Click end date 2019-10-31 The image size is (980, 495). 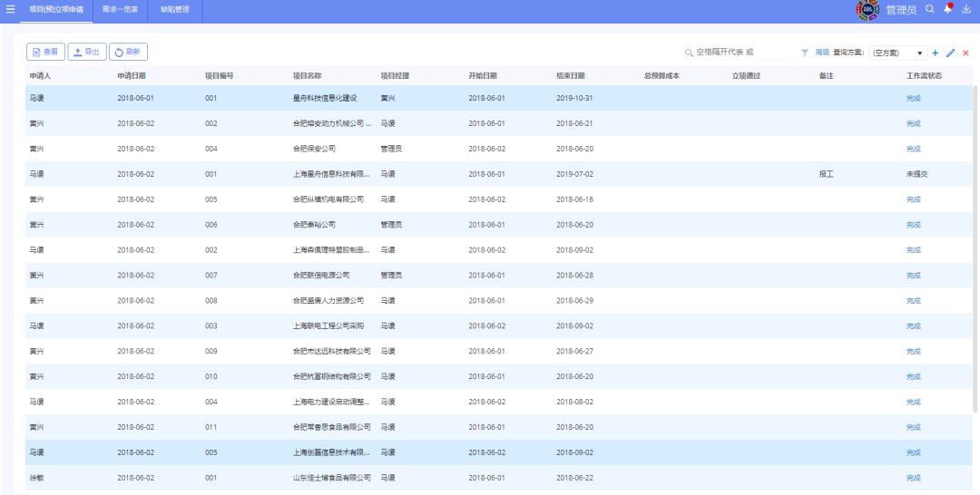click(x=574, y=98)
